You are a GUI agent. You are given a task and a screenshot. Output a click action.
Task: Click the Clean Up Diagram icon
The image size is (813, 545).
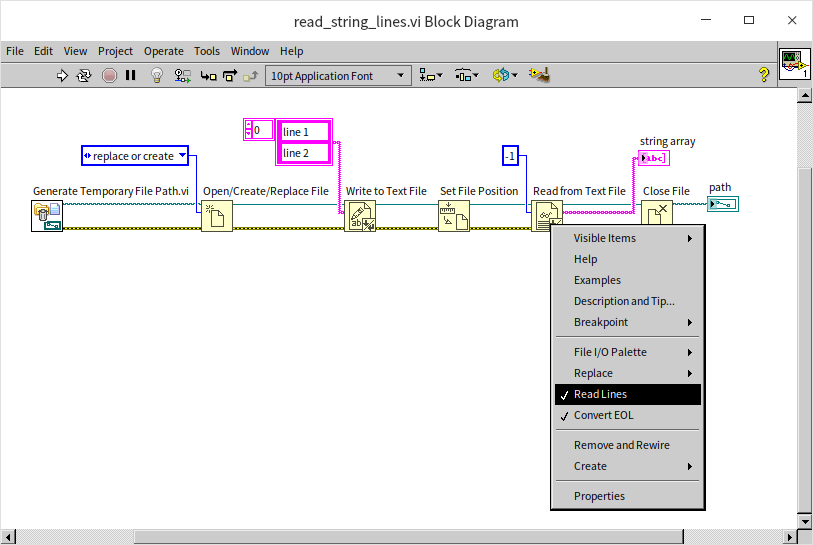tap(540, 75)
